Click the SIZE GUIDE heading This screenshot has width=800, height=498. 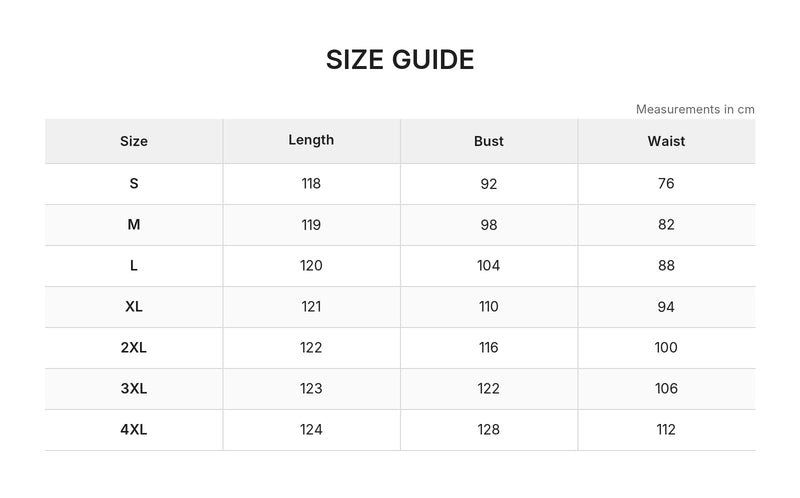[400, 60]
